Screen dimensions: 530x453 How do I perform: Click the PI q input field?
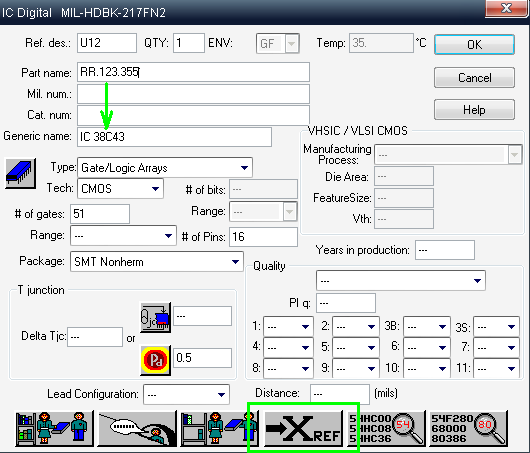tap(346, 303)
